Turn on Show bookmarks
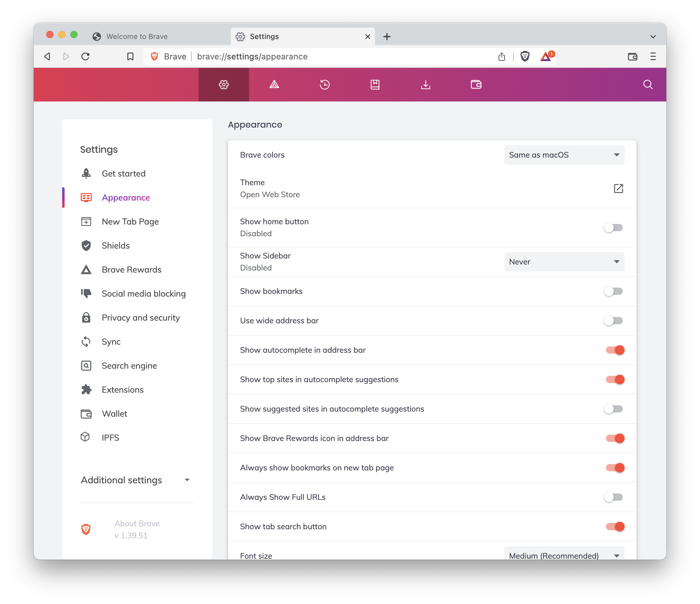This screenshot has width=700, height=604. (x=613, y=291)
